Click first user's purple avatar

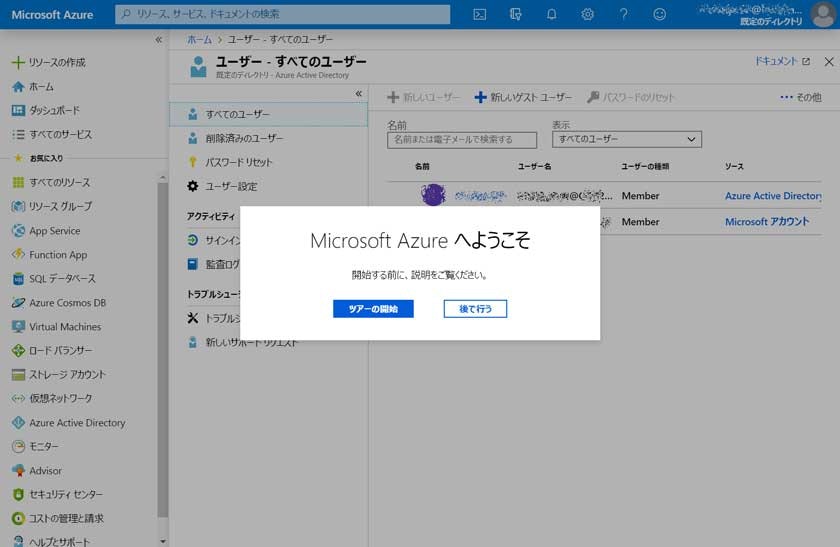pyautogui.click(x=433, y=194)
